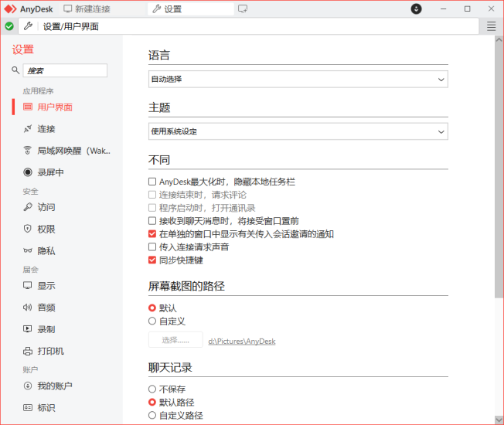The image size is (504, 425).
Task: Click the search magnifier icon
Action: (15, 70)
